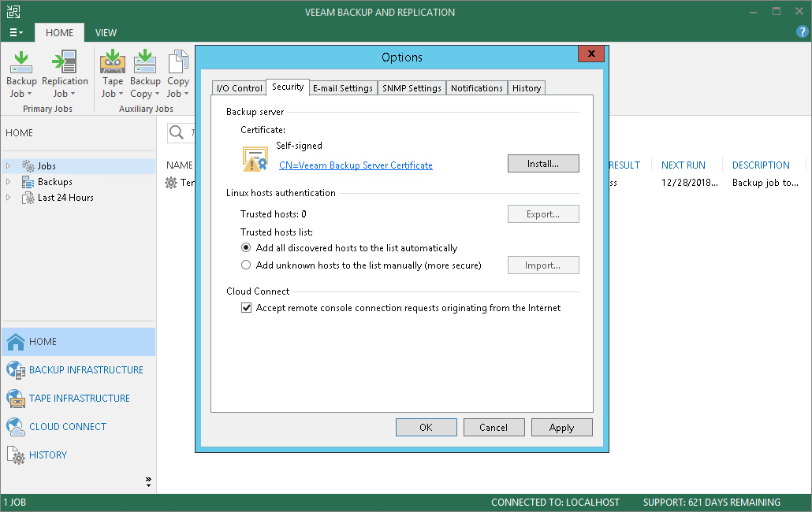Screen dimensions: 812x512
Task: Switch to the SNMP Settings tab
Action: coord(412,88)
